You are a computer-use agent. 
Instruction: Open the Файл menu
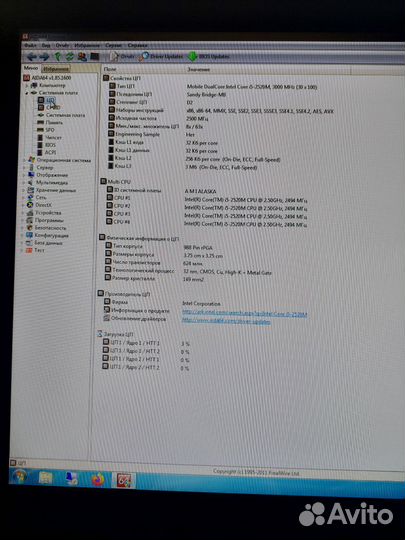click(x=30, y=45)
